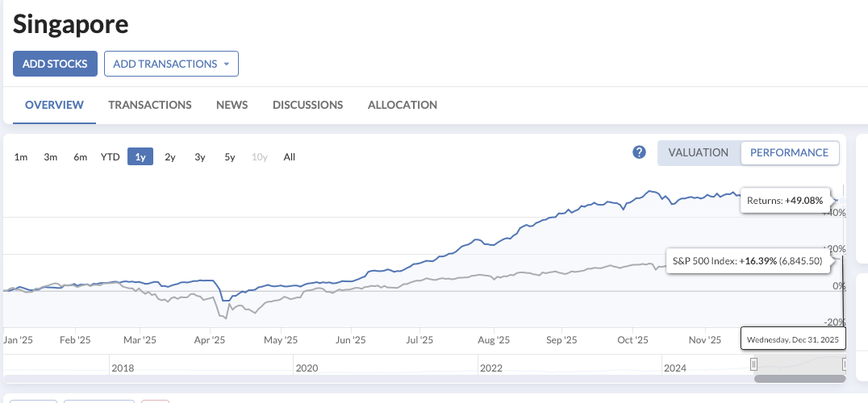
Task: Click the blue help question mark icon
Action: (x=640, y=152)
